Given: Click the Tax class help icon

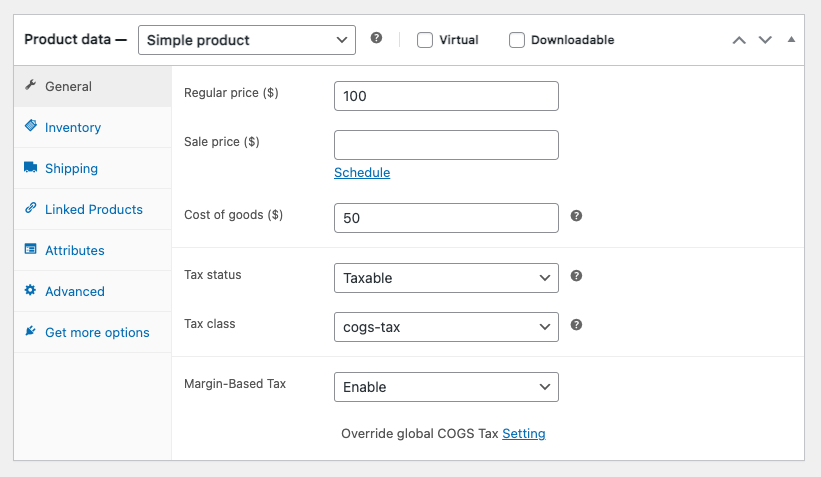Looking at the screenshot, I should coord(576,325).
